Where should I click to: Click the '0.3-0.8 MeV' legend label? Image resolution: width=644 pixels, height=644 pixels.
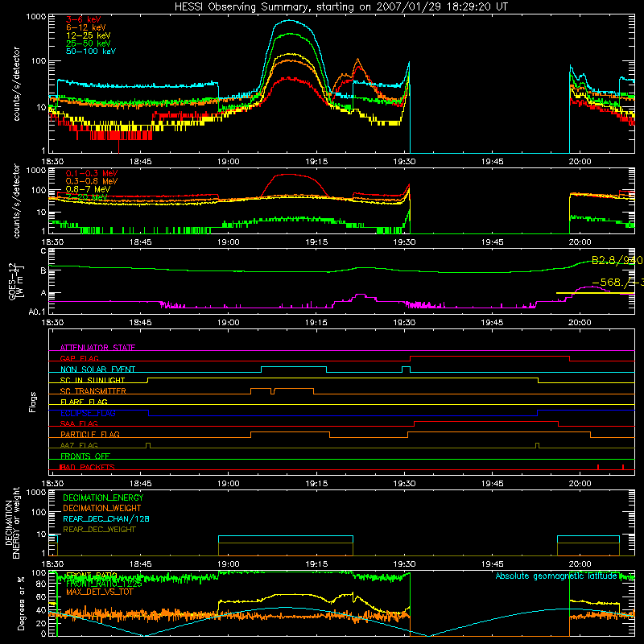[x=92, y=181]
